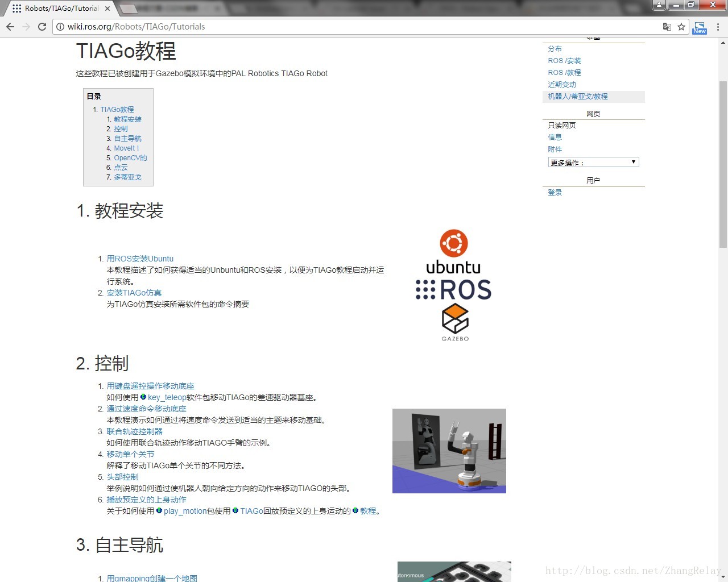Jump to MoveIt! in table of contents

(126, 148)
